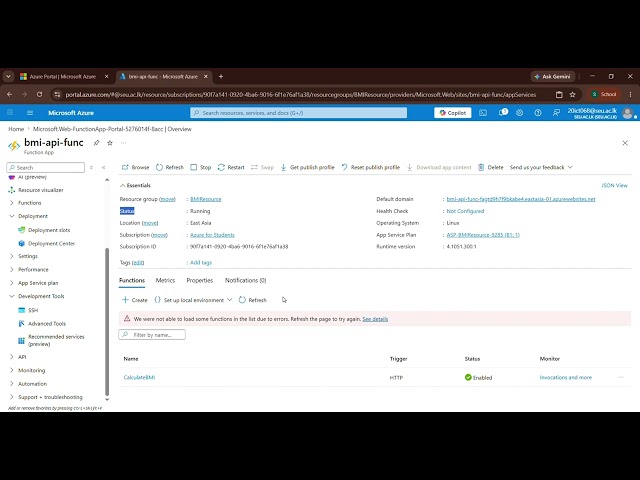The width and height of the screenshot is (640, 480).
Task: Focus the Azure global search box
Action: pos(298,113)
